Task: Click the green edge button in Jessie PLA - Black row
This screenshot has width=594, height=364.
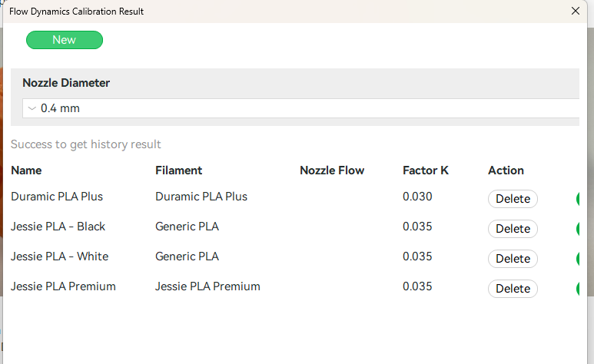Action: pyautogui.click(x=578, y=229)
